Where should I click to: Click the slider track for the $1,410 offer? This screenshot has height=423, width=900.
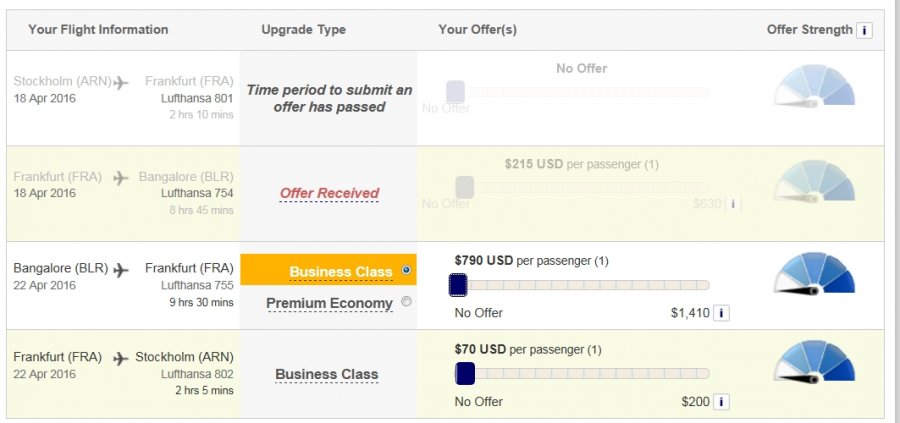[x=588, y=286]
